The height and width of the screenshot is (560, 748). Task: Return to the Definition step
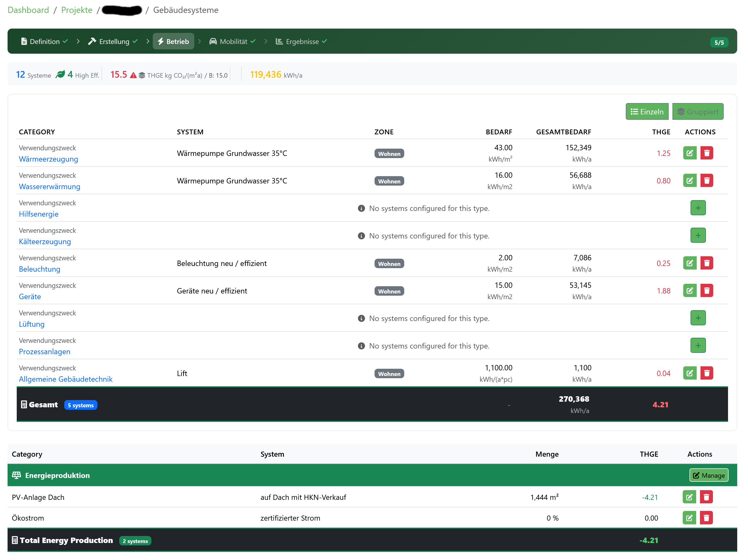(x=44, y=41)
